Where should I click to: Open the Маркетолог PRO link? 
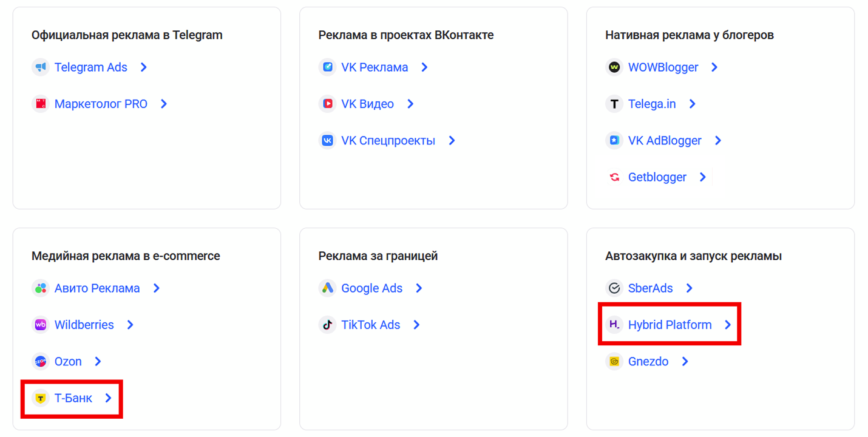click(101, 104)
